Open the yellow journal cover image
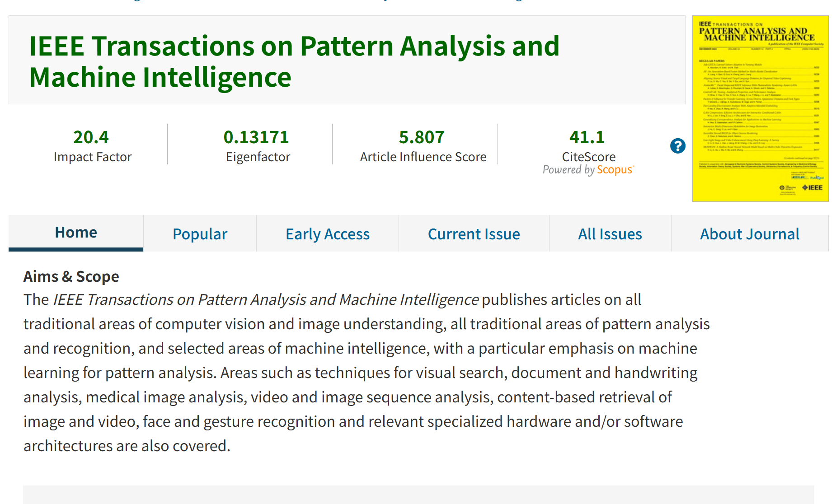The width and height of the screenshot is (836, 504). 760,108
